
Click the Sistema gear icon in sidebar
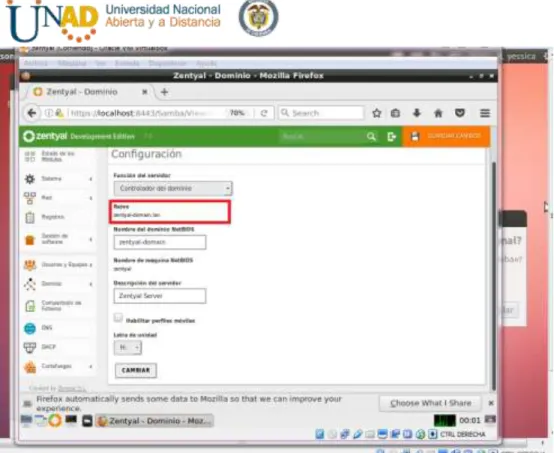[x=30, y=179]
